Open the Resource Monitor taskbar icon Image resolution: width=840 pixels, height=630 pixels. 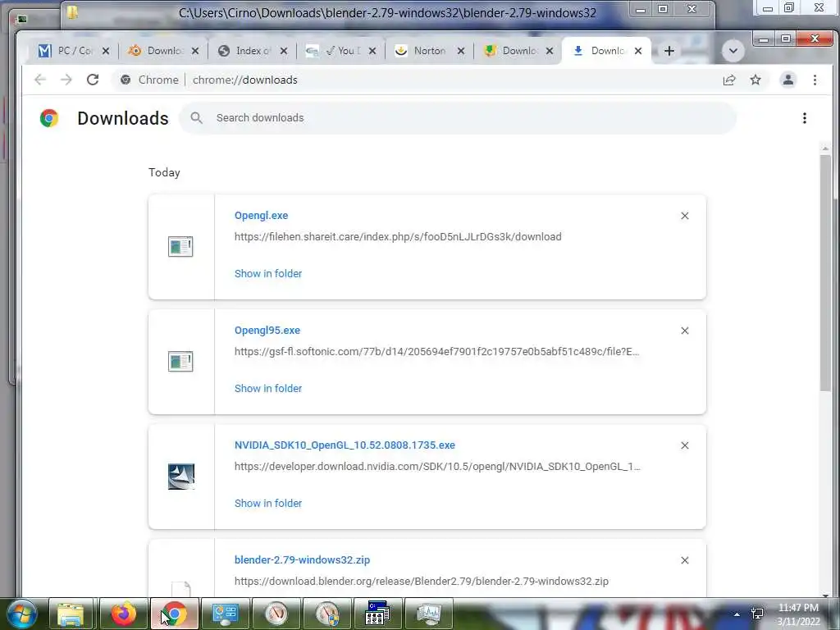(428, 614)
